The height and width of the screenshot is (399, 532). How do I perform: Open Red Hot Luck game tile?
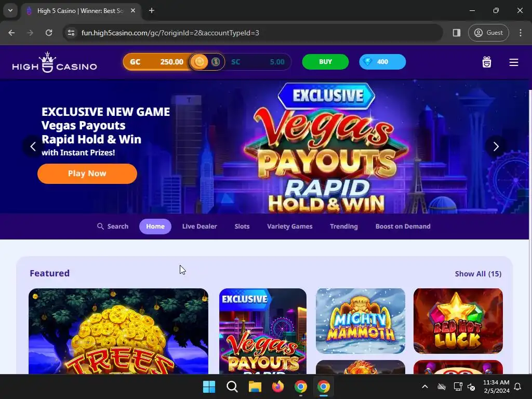point(458,321)
